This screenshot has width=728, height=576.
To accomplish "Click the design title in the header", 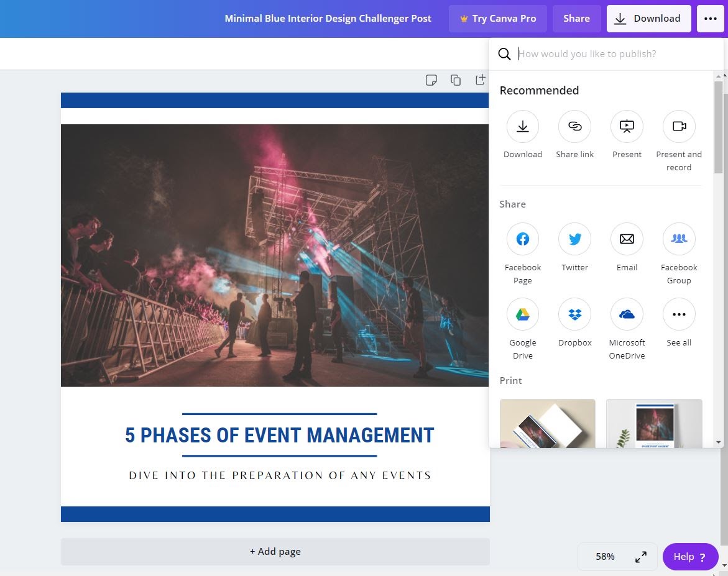I will coord(328,19).
